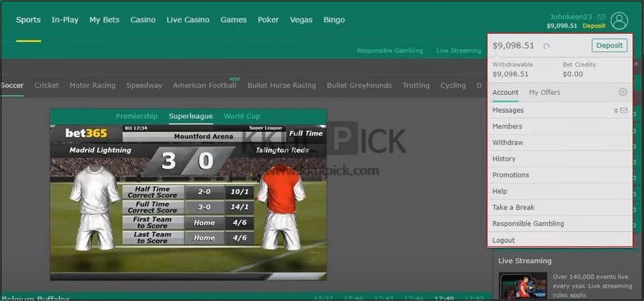This screenshot has height=301, width=644.
Task: Choose Withdraw from account menu
Action: [560, 142]
